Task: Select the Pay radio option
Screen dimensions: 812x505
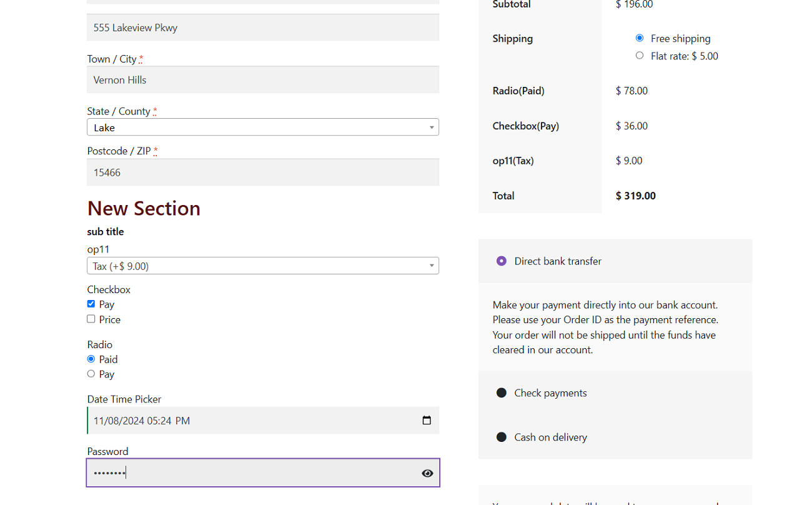Action: click(91, 374)
